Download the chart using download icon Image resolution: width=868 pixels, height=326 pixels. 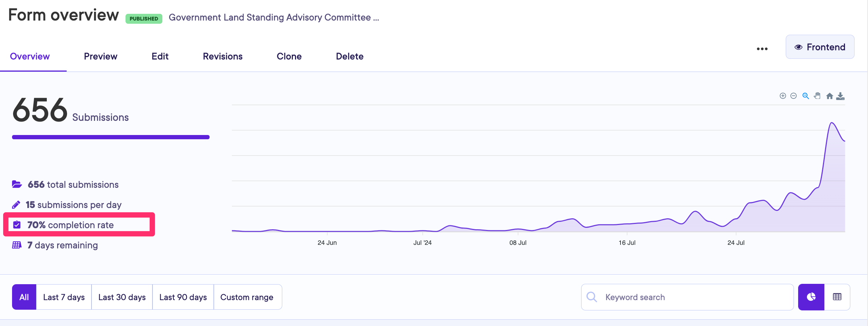click(x=840, y=96)
